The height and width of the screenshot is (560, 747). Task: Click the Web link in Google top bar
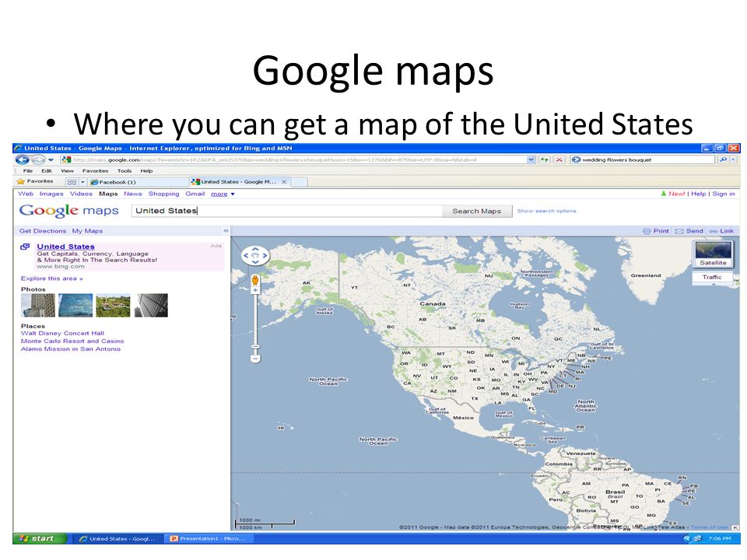[26, 194]
